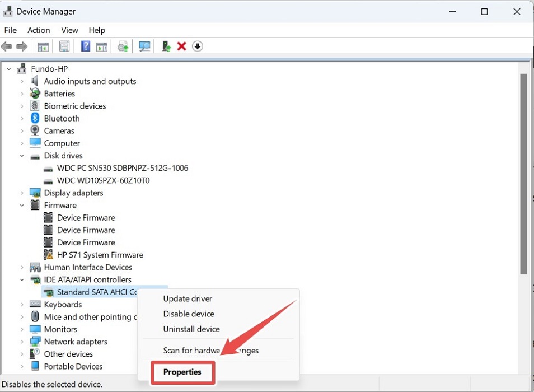Select the HP S71 System Firmware entry
The image size is (534, 392).
(x=100, y=254)
